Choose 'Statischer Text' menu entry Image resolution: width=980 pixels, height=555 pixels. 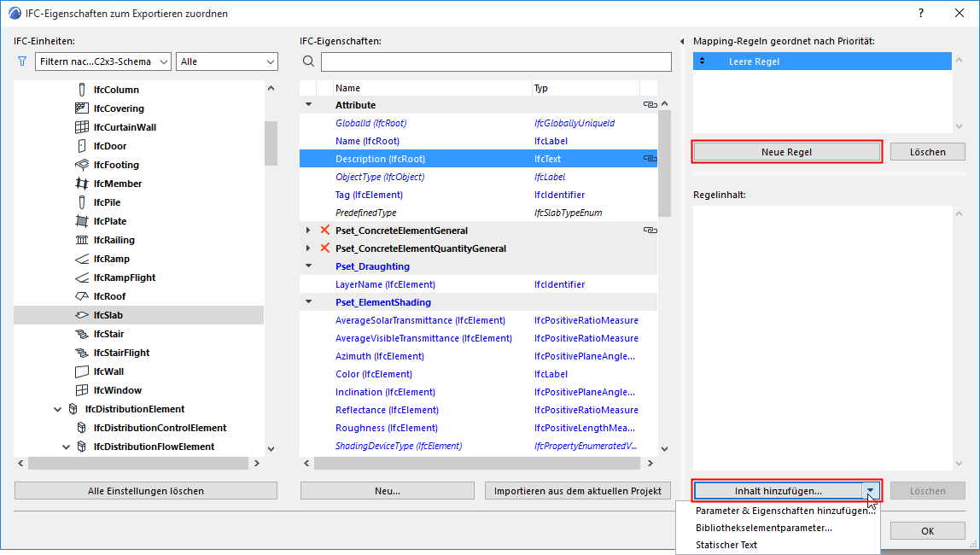(x=726, y=545)
